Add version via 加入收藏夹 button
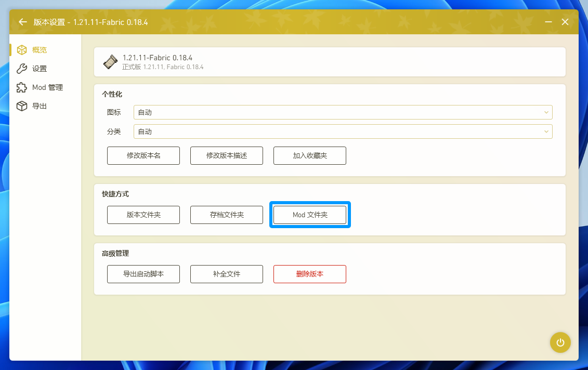The height and width of the screenshot is (370, 588). [310, 155]
